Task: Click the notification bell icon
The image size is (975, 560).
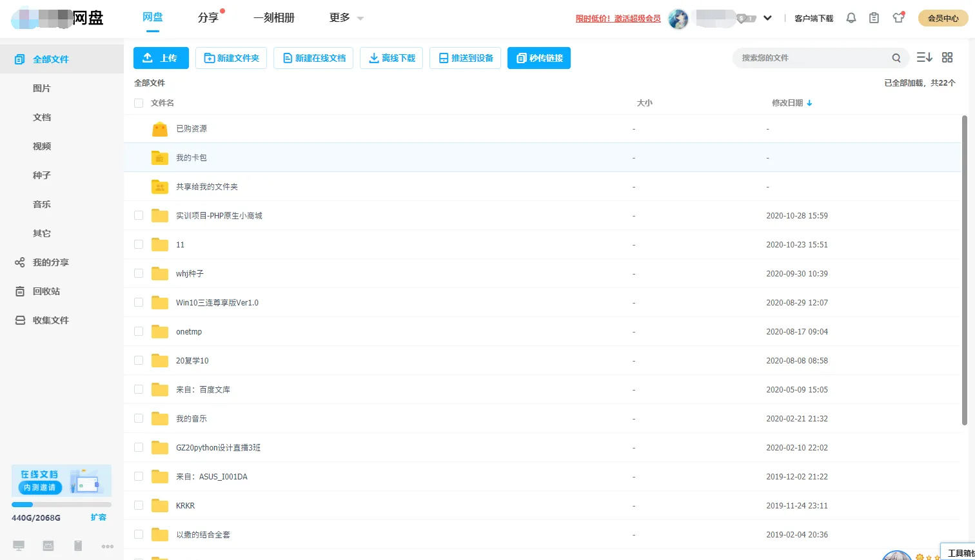Action: click(851, 18)
